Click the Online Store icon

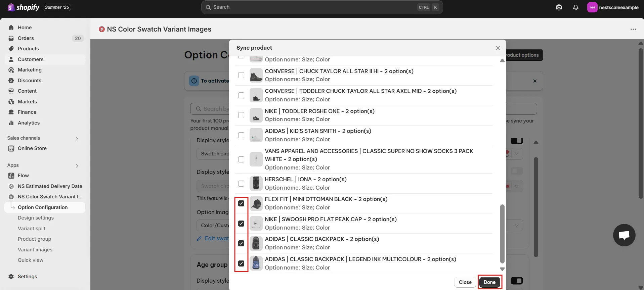[11, 148]
